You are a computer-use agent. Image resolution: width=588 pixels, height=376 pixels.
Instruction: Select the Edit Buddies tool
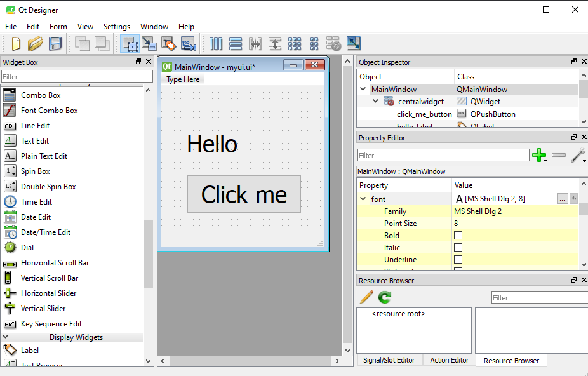[168, 44]
